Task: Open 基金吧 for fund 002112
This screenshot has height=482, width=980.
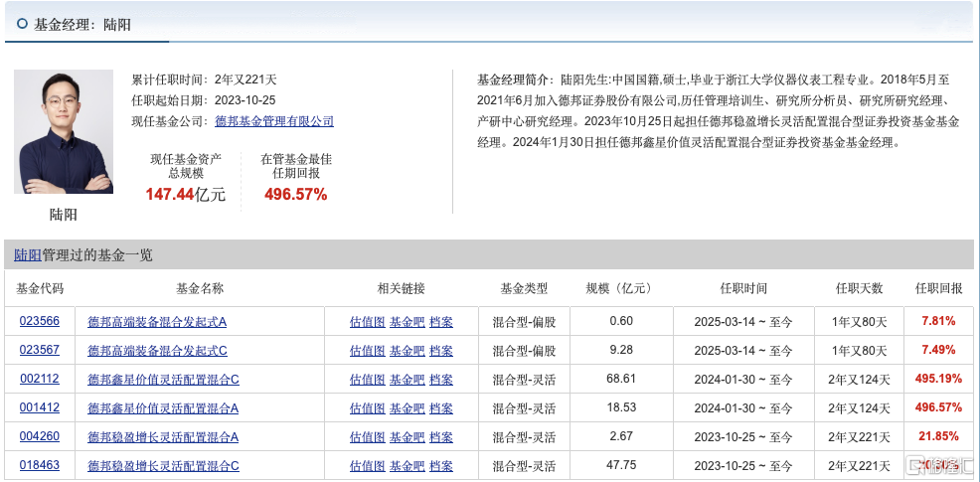Action: 408,380
